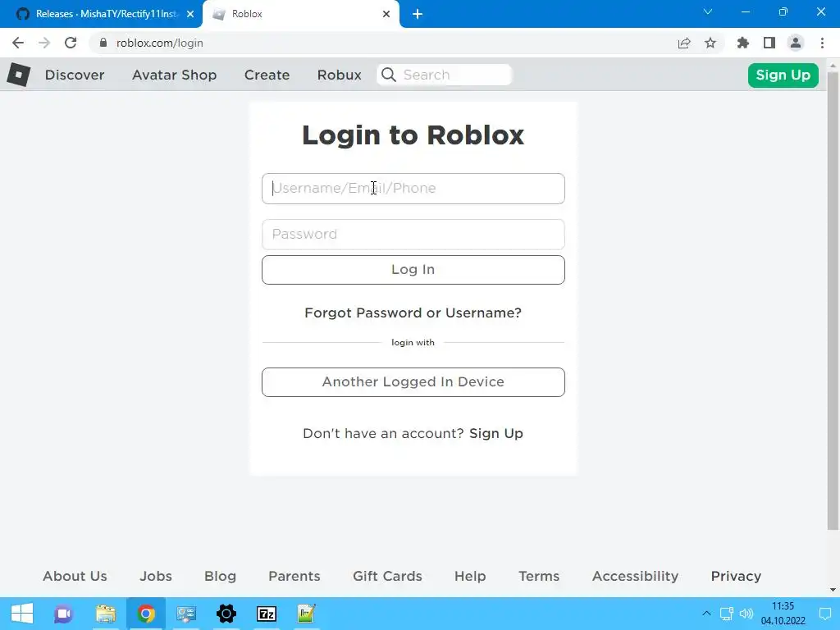Image resolution: width=840 pixels, height=630 pixels.
Task: Click the browser forward arrow
Action: pyautogui.click(x=44, y=43)
